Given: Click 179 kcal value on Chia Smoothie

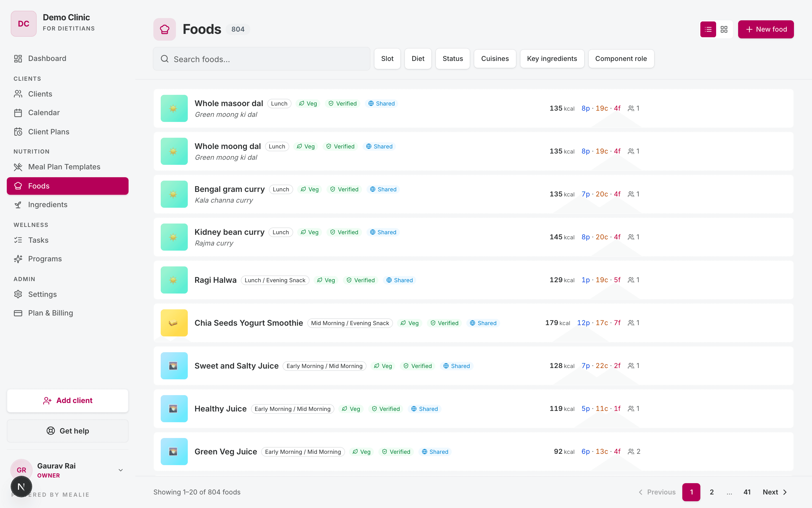Looking at the screenshot, I should [557, 323].
